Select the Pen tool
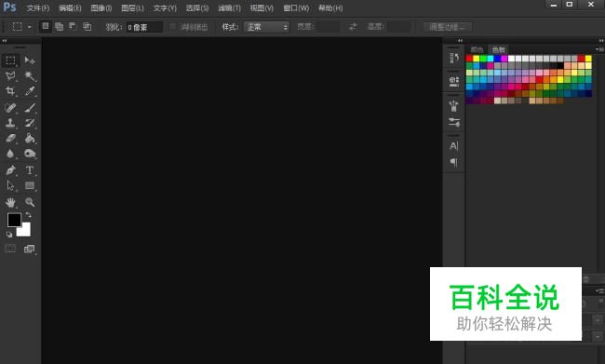Viewport: 605px width, 364px height. (x=10, y=170)
